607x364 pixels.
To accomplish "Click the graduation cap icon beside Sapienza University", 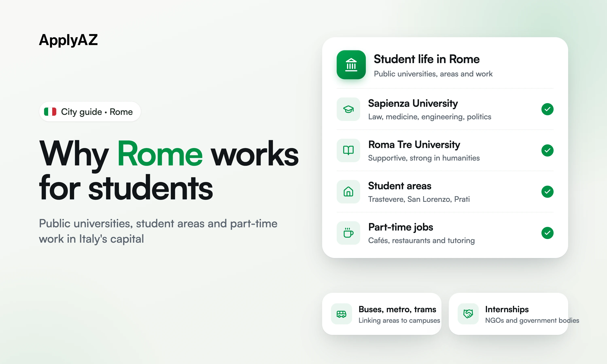I will coord(348,109).
